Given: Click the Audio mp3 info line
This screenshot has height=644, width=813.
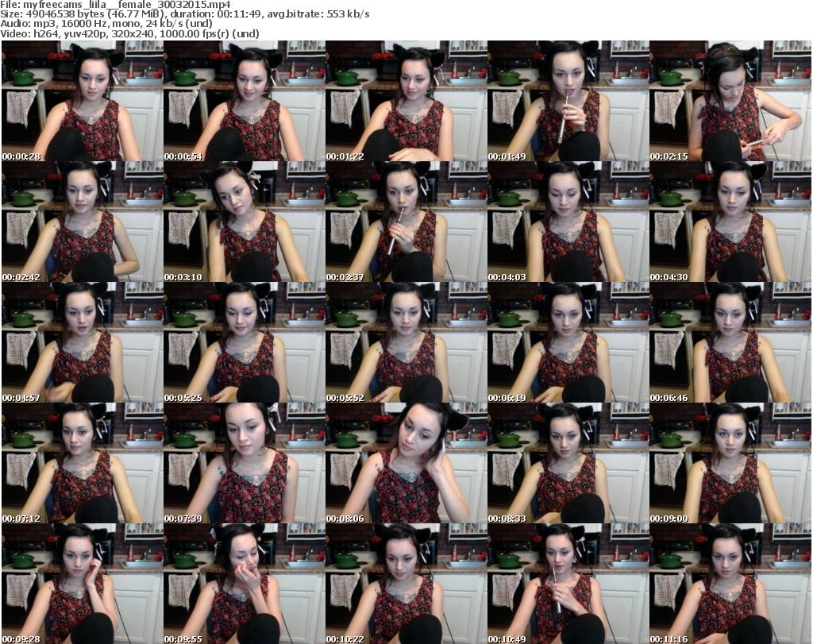Looking at the screenshot, I should pos(106,24).
